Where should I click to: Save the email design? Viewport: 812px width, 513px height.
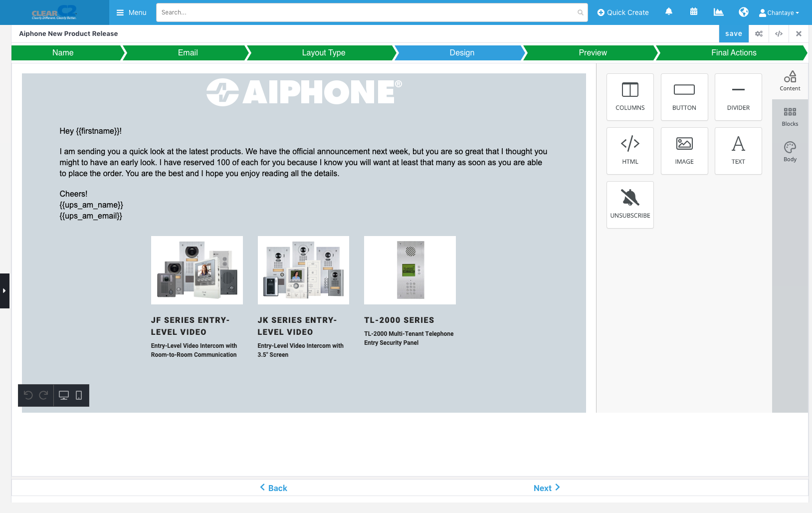click(734, 34)
